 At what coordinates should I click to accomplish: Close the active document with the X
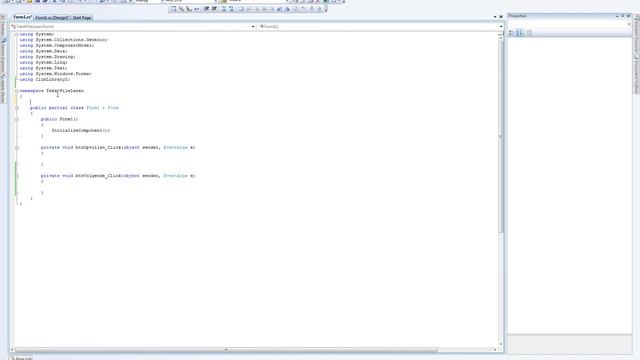(501, 17)
